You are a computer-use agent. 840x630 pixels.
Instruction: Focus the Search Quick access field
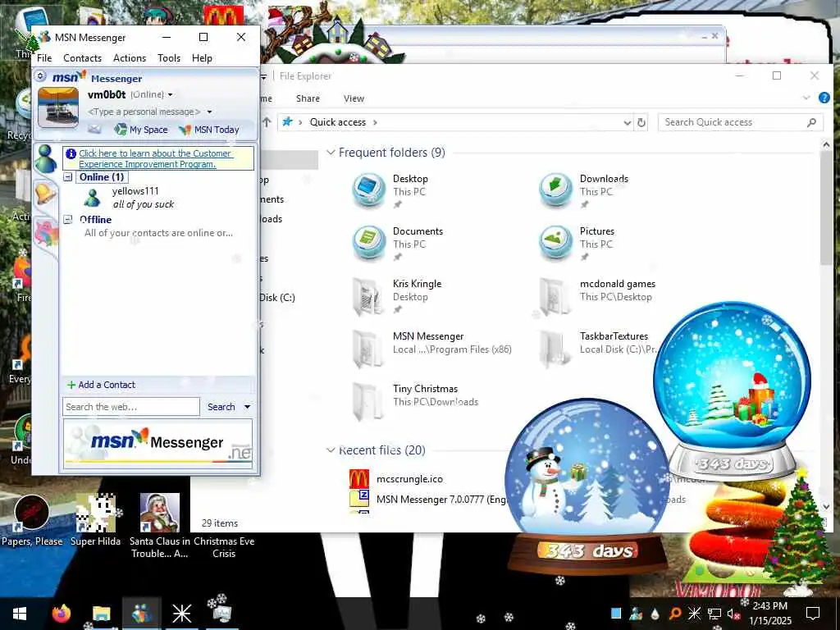tap(741, 122)
